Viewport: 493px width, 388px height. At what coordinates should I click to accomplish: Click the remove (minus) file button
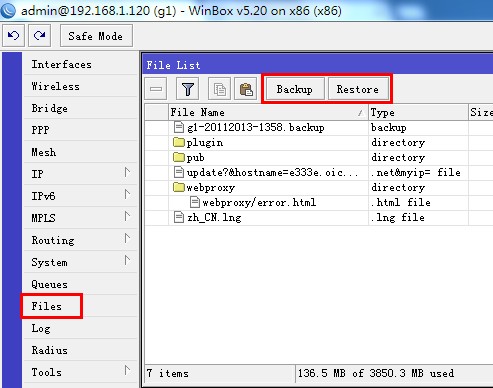[156, 89]
